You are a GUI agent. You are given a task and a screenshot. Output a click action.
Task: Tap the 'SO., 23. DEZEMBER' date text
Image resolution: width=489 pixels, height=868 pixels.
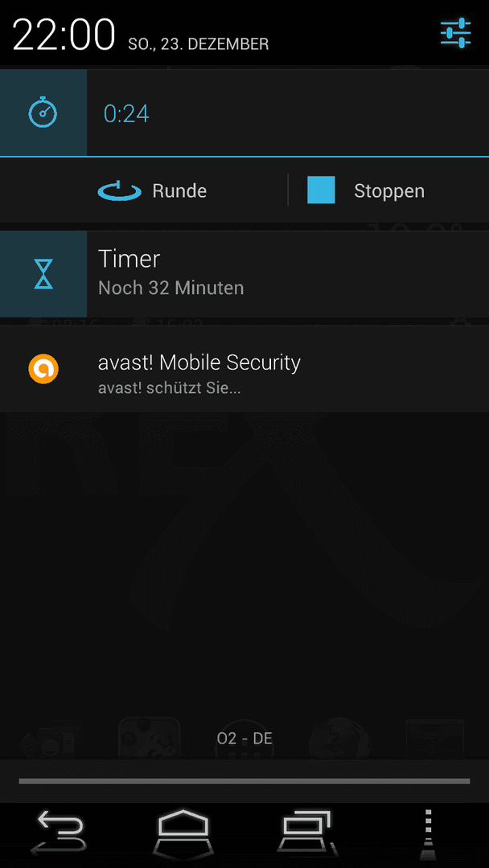199,44
